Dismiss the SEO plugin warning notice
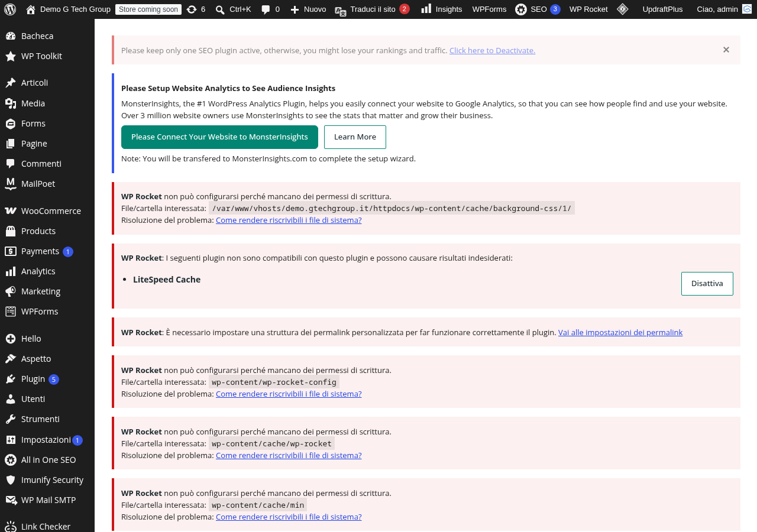The height and width of the screenshot is (532, 757). tap(726, 50)
